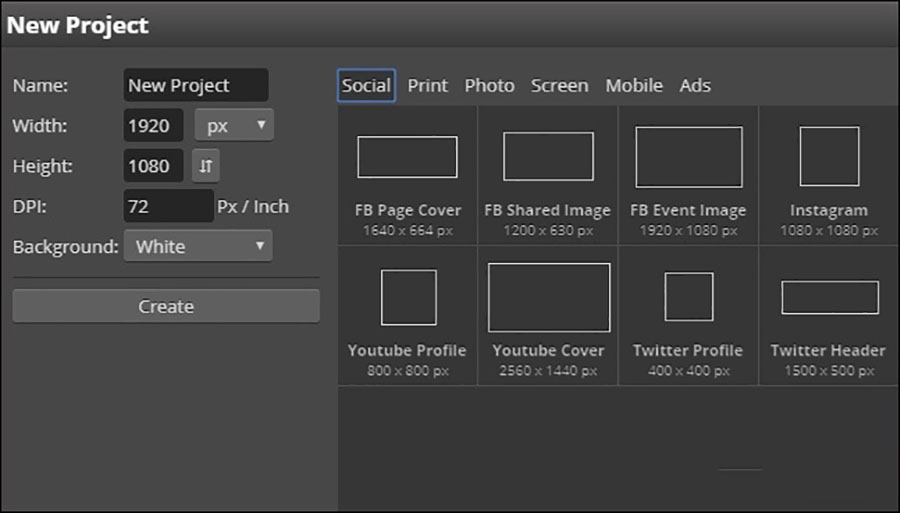Choose the Youtube Profile preset
Viewport: 900px width, 513px height.
(407, 315)
